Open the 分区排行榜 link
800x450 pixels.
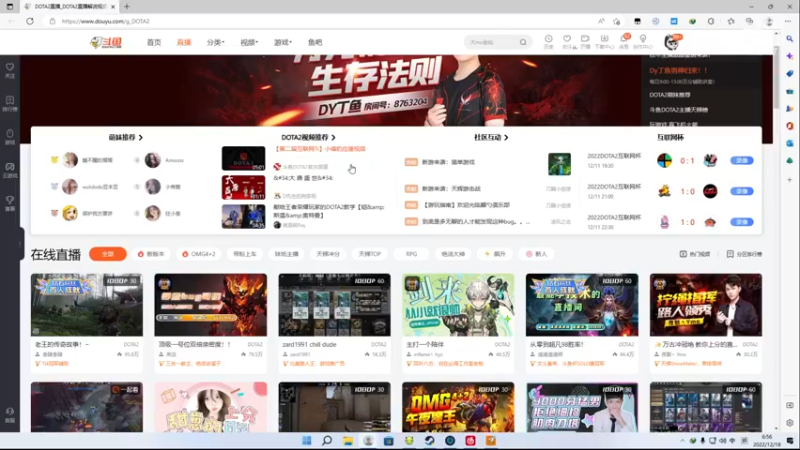[x=744, y=254]
